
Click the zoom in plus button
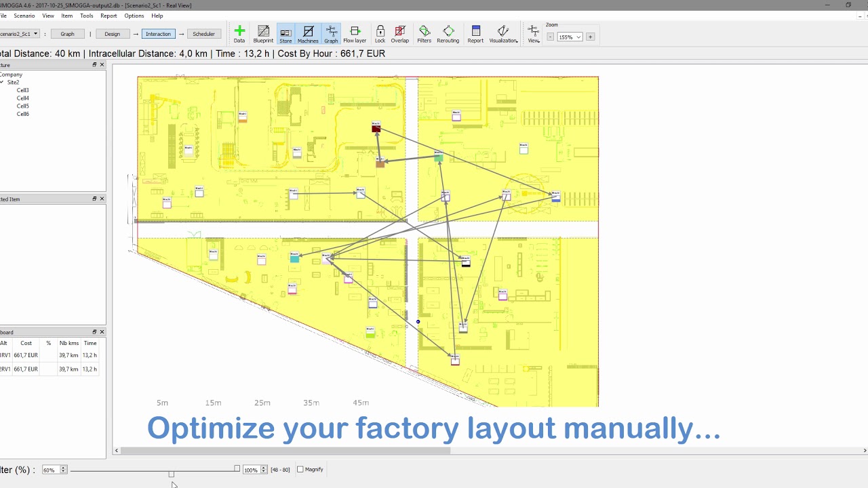[x=590, y=37]
